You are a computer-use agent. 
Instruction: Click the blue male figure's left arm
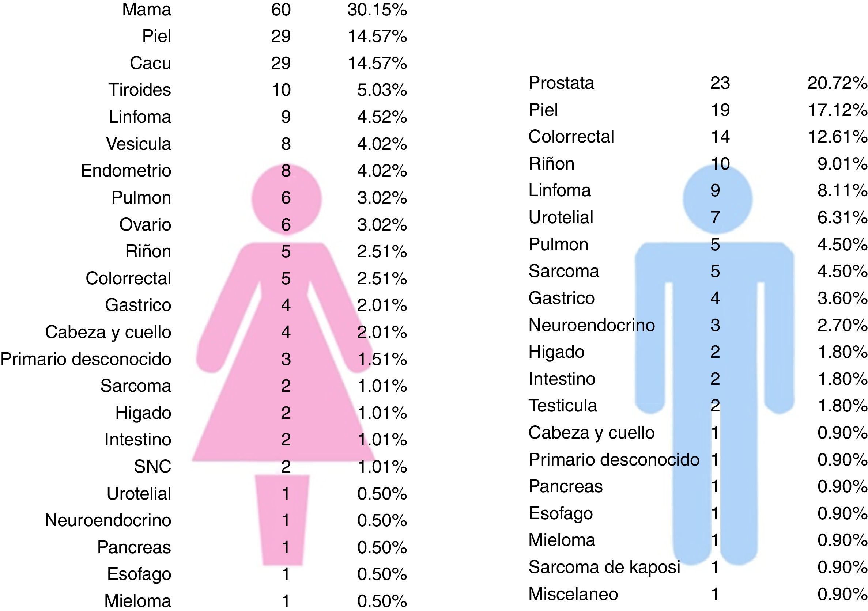[x=650, y=340]
